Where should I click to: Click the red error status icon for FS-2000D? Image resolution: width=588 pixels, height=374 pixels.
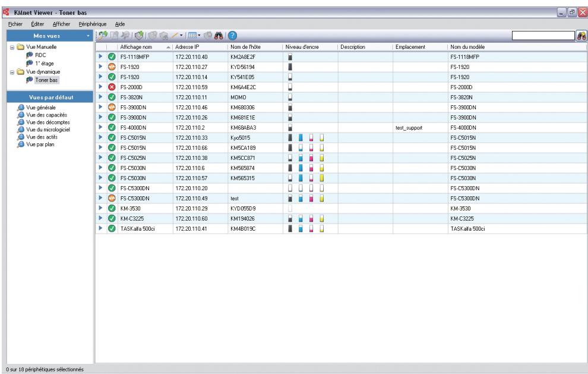pyautogui.click(x=112, y=87)
